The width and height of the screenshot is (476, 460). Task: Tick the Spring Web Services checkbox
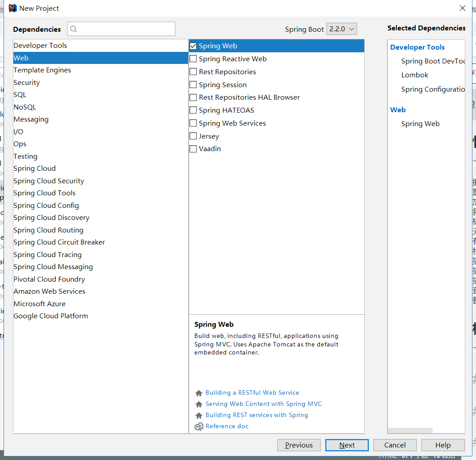pyautogui.click(x=193, y=123)
